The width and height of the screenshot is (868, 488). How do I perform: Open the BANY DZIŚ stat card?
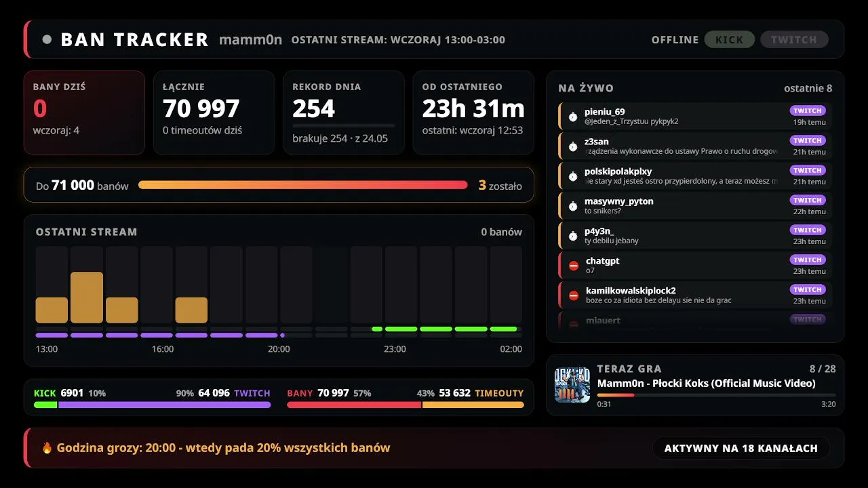(84, 113)
